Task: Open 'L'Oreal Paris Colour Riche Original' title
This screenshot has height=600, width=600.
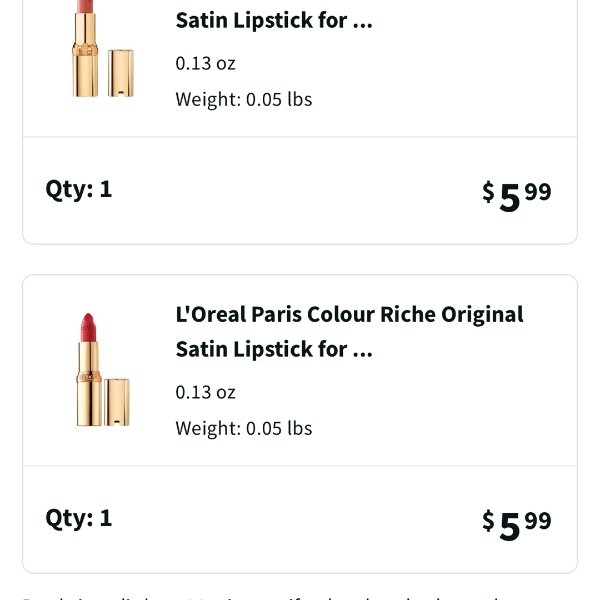Action: pyautogui.click(x=349, y=315)
